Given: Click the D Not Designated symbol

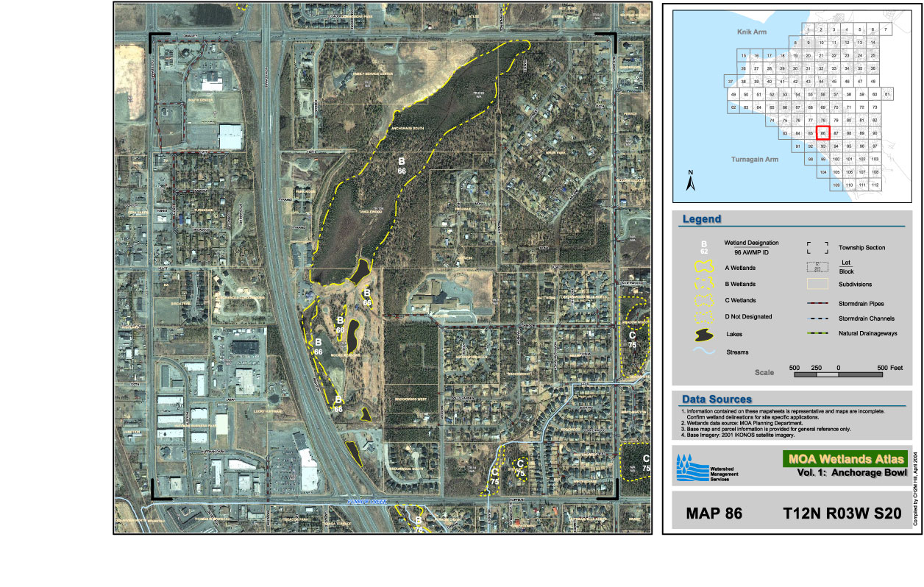Looking at the screenshot, I should pyautogui.click(x=705, y=317).
